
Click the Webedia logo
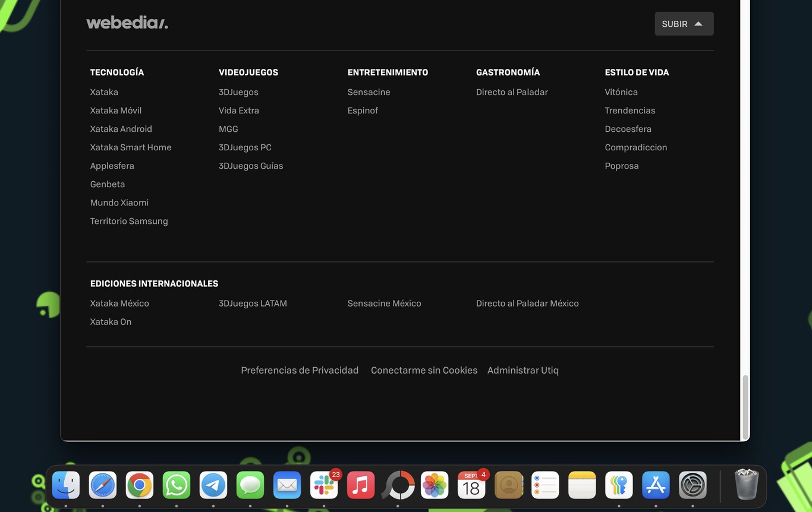[127, 23]
